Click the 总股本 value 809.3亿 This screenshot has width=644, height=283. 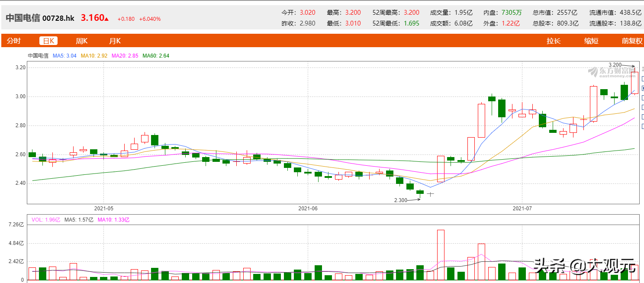click(x=568, y=23)
